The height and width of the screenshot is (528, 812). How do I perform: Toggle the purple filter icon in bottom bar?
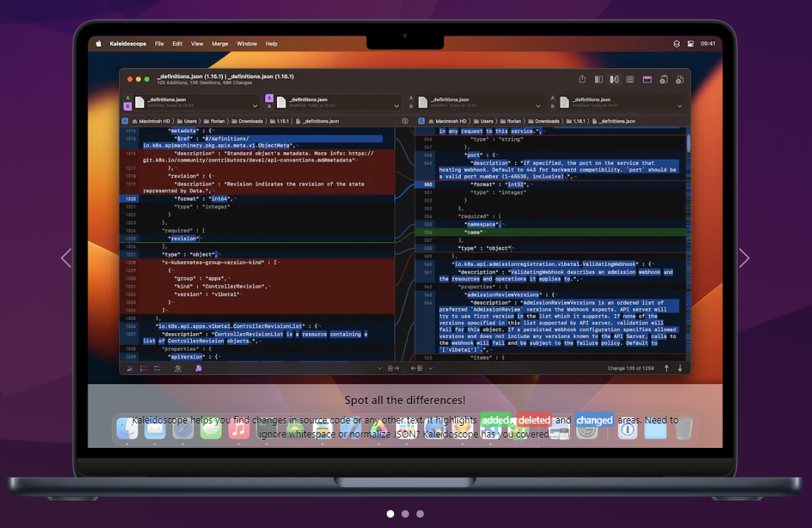(198, 368)
